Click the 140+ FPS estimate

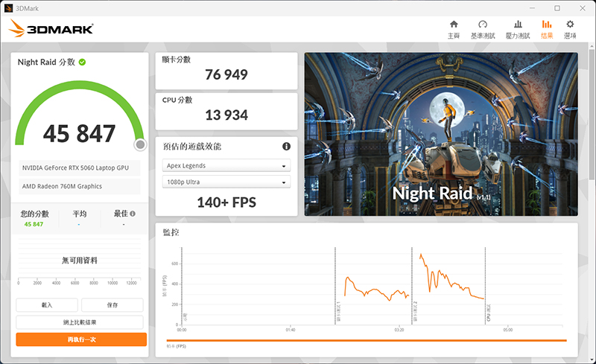pos(226,202)
